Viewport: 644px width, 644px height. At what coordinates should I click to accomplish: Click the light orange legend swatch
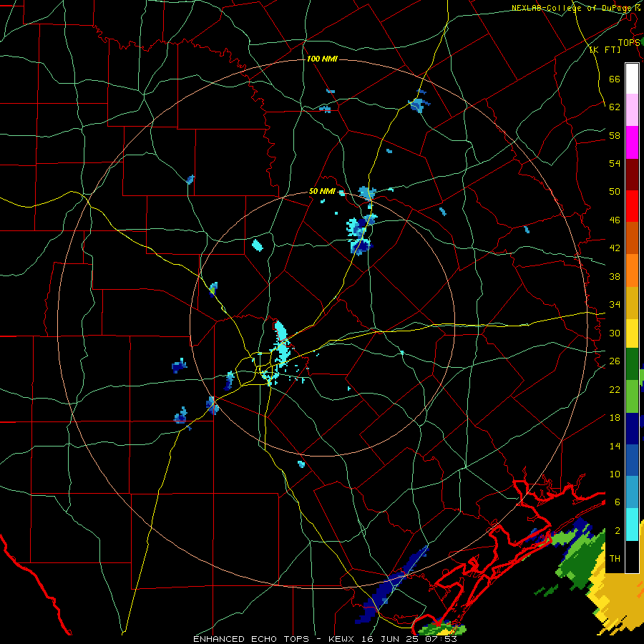632,270
